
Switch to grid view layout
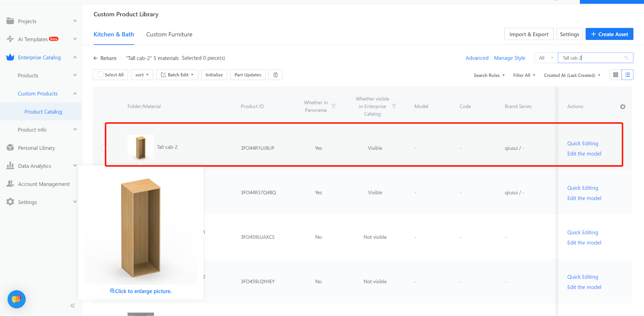coord(615,75)
